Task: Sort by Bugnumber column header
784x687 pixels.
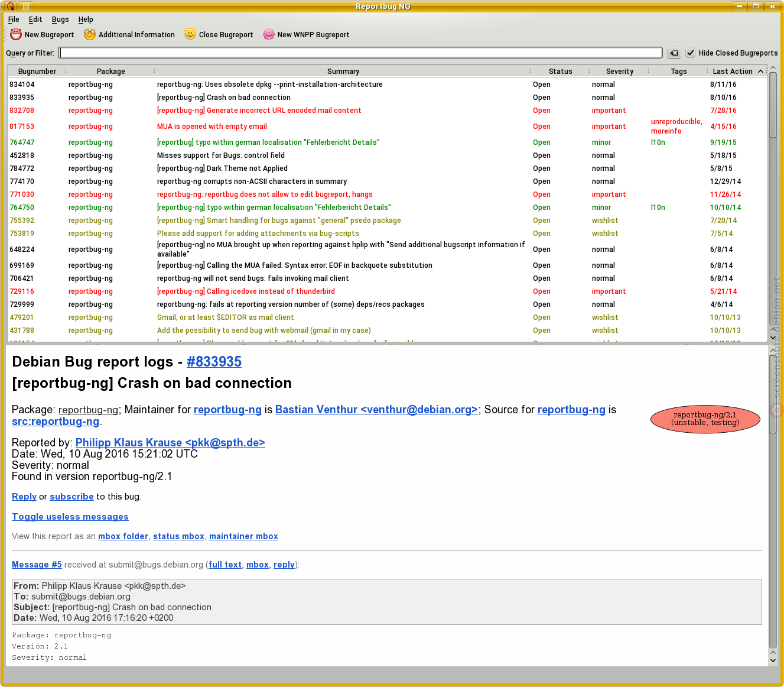Action: pyautogui.click(x=37, y=72)
